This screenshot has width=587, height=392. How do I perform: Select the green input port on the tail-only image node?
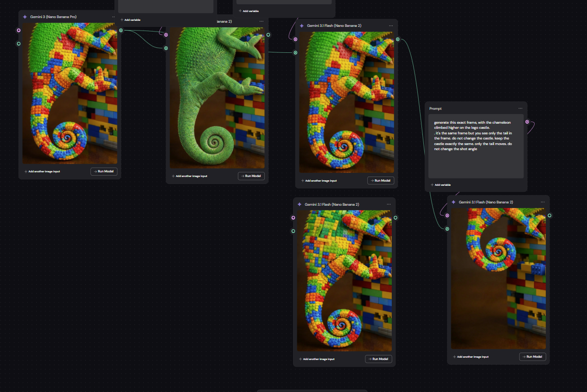447,228
